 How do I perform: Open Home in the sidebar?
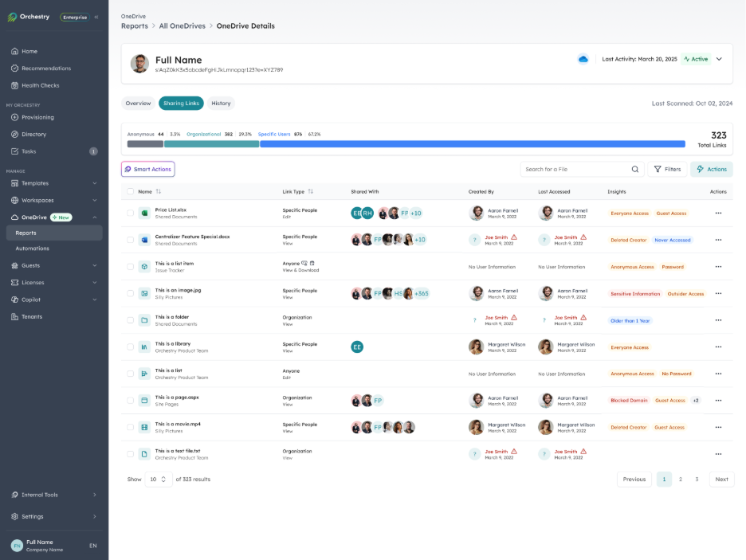coord(29,51)
